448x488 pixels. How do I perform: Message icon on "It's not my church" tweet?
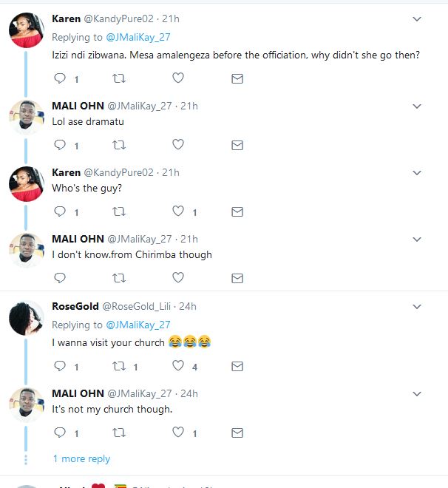237,433
